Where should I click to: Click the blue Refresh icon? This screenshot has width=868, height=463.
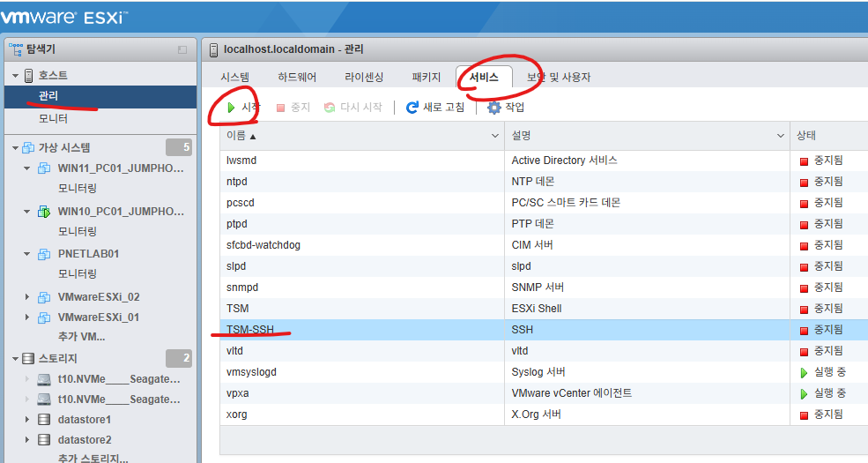(412, 108)
